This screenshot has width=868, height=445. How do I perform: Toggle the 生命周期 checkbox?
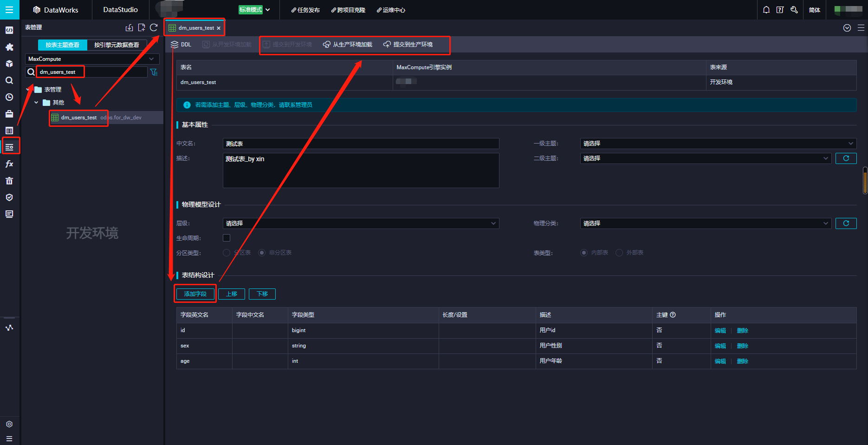coord(227,238)
